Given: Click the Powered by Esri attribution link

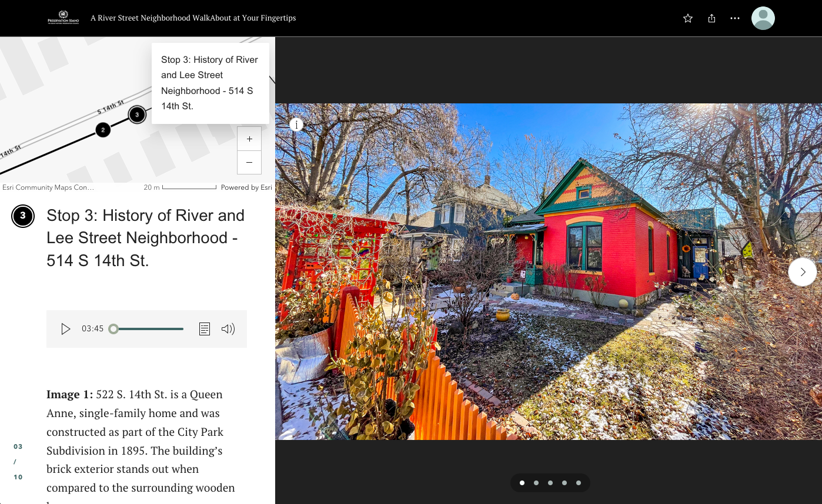Looking at the screenshot, I should coord(247,187).
